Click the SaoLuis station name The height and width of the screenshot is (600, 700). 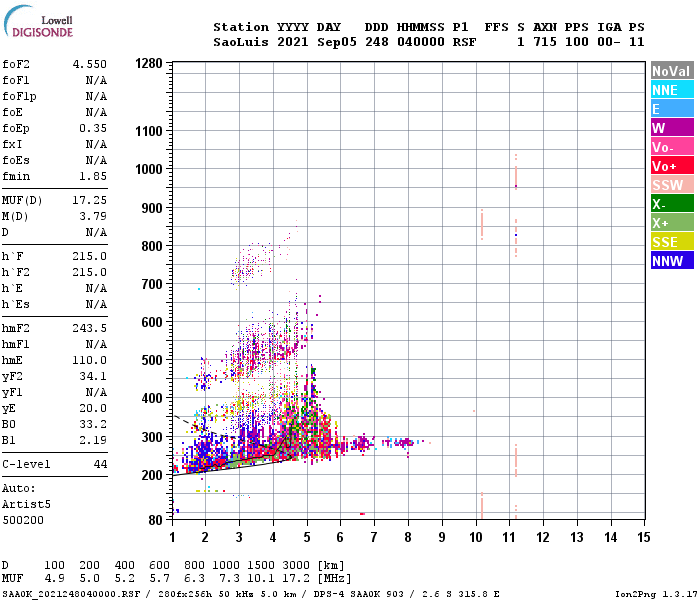click(241, 42)
